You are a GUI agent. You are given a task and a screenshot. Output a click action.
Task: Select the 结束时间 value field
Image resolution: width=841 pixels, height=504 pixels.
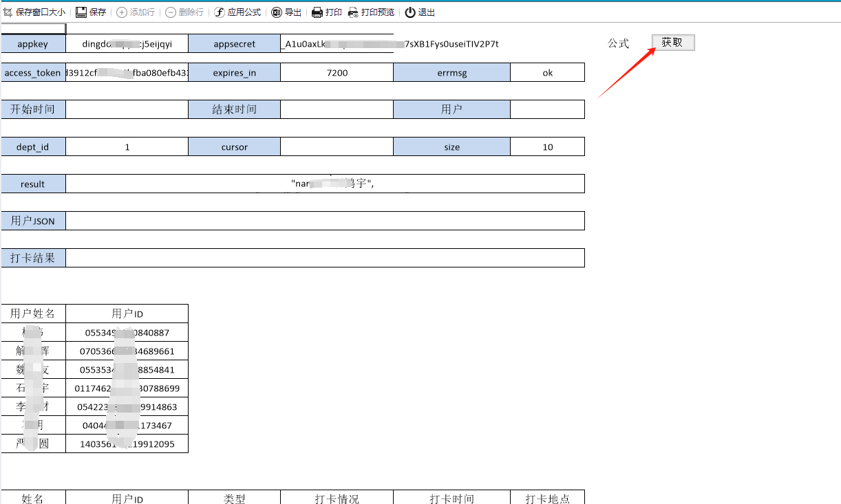click(x=337, y=109)
